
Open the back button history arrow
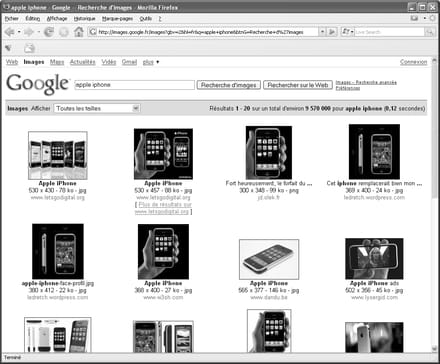point(19,32)
